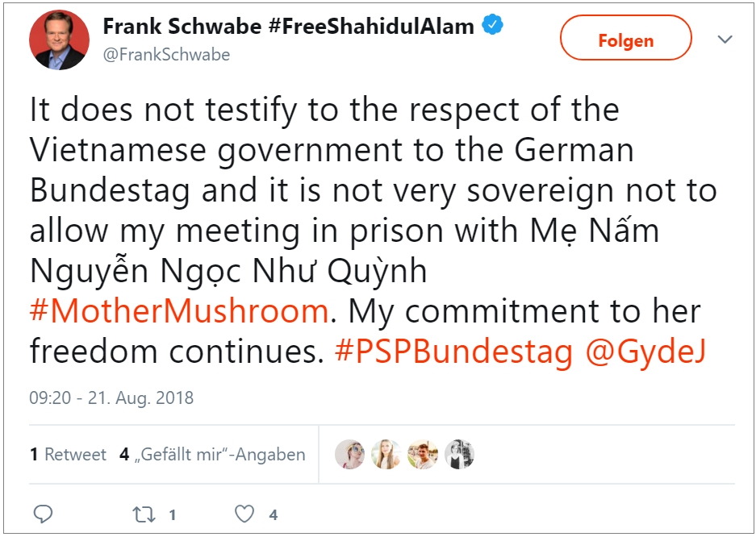Image resolution: width=756 pixels, height=537 pixels.
Task: Open the first liker's avatar
Action: click(350, 455)
